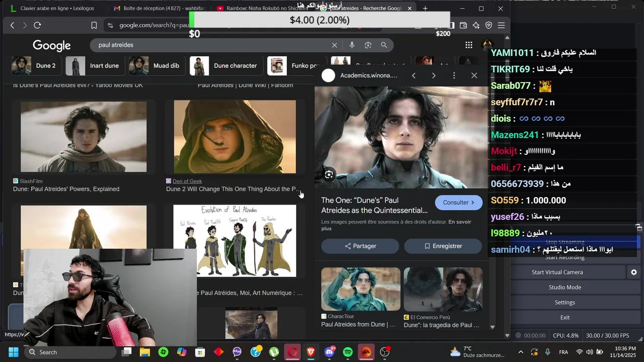
Task: Click Studio Mode in OBS
Action: [565, 287]
